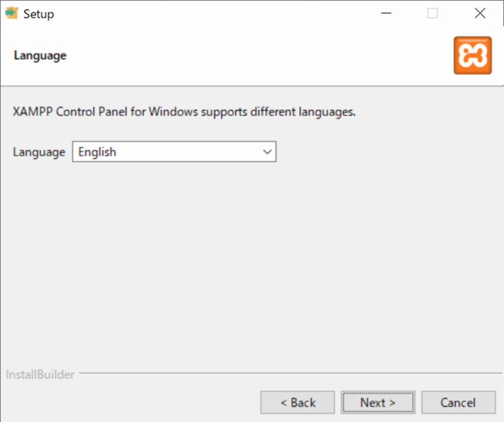The height and width of the screenshot is (422, 504).
Task: Expand the language list chevron arrow
Action: coord(267,152)
